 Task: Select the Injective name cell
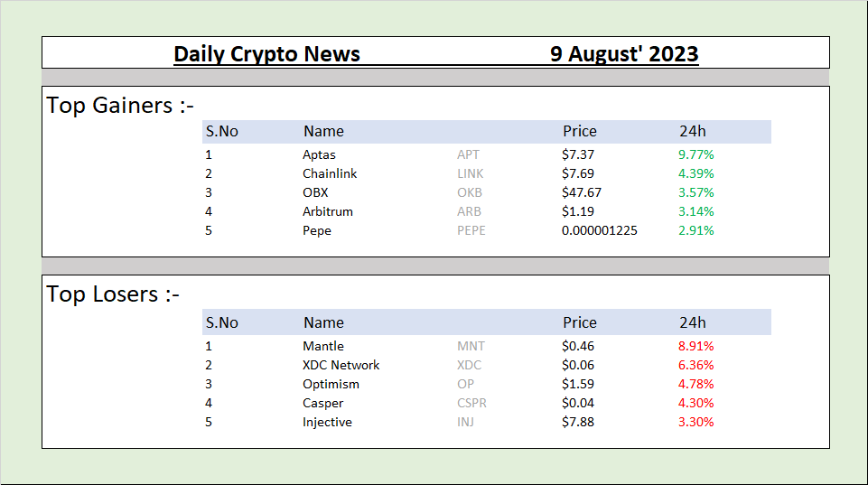pos(327,422)
